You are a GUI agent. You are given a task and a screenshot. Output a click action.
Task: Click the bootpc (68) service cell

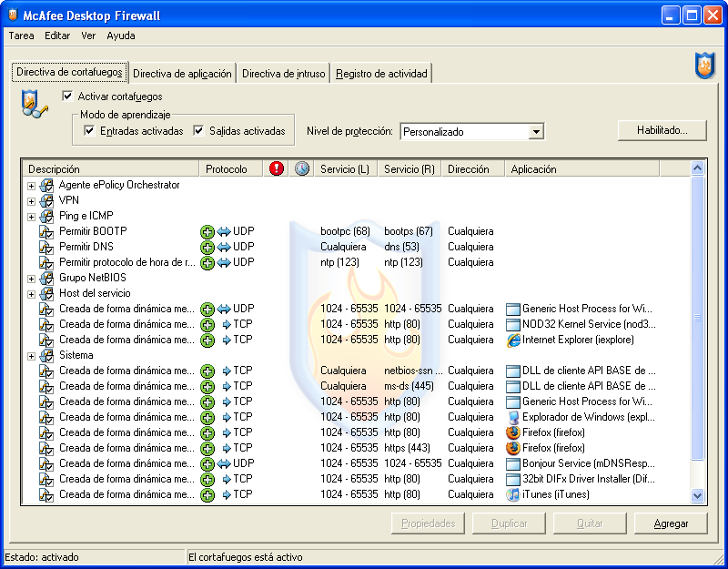pos(345,231)
